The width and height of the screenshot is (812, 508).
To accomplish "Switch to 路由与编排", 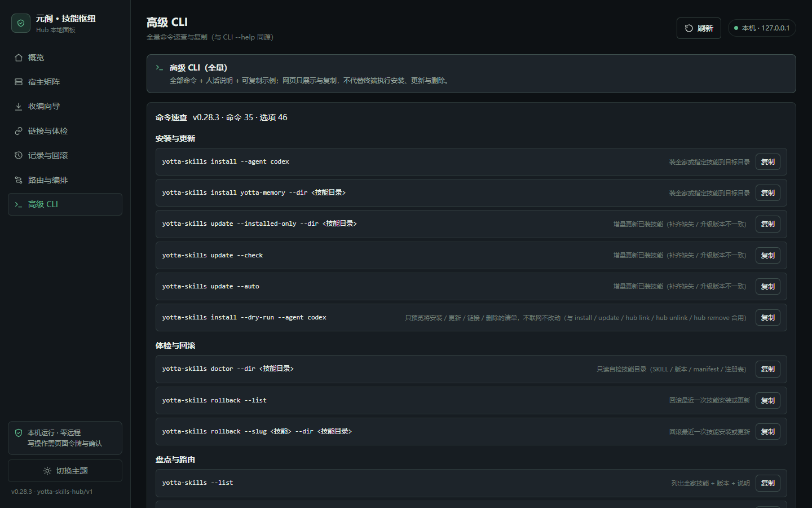I will 65,180.
